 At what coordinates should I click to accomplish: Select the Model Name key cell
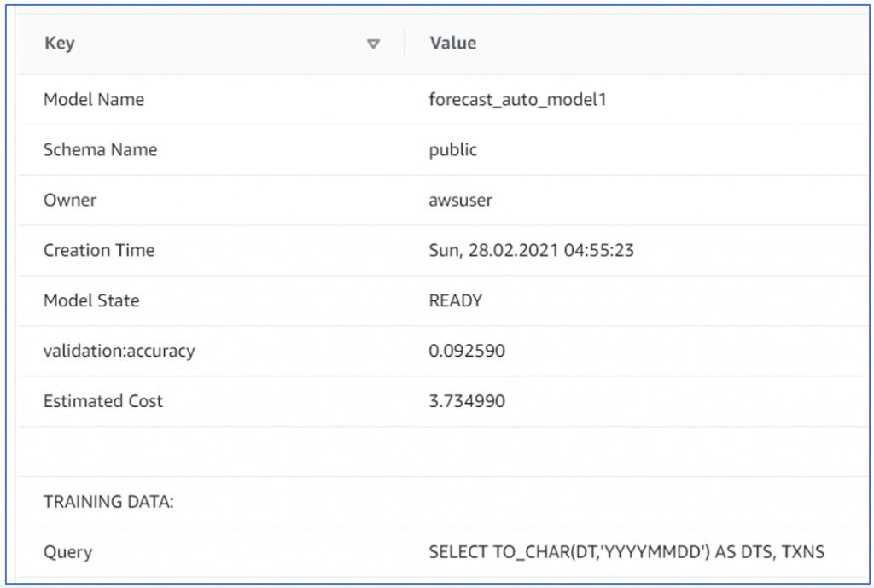(94, 99)
